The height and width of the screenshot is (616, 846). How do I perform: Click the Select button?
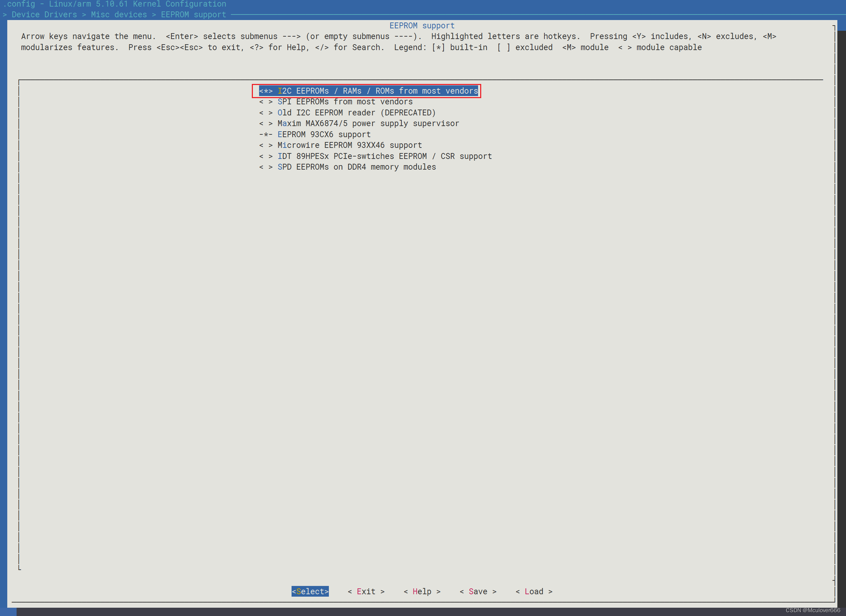pyautogui.click(x=310, y=591)
